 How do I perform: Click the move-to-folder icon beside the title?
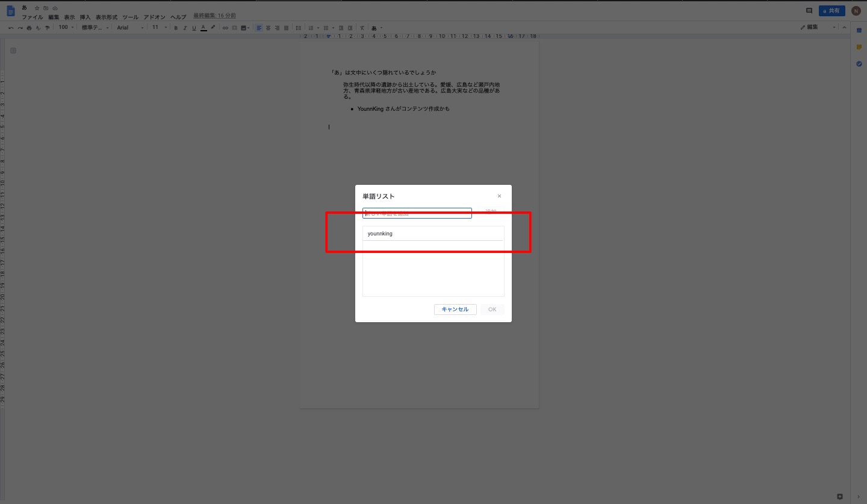tap(46, 8)
